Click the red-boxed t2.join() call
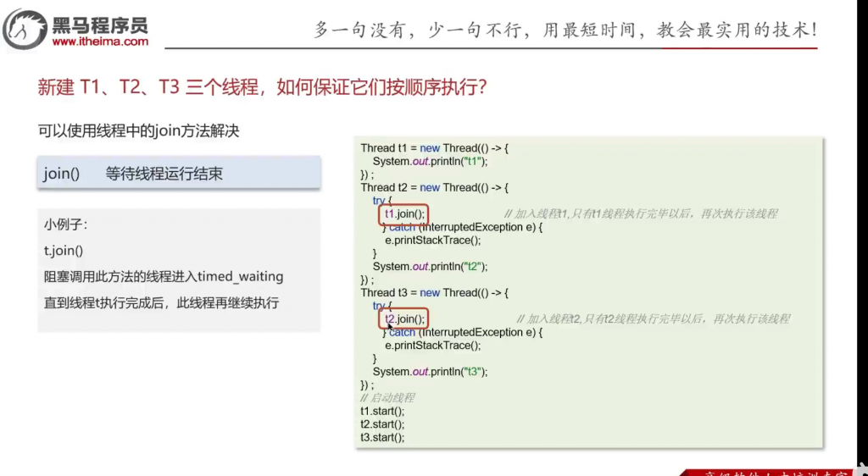Image resolution: width=868 pixels, height=476 pixels. (404, 319)
